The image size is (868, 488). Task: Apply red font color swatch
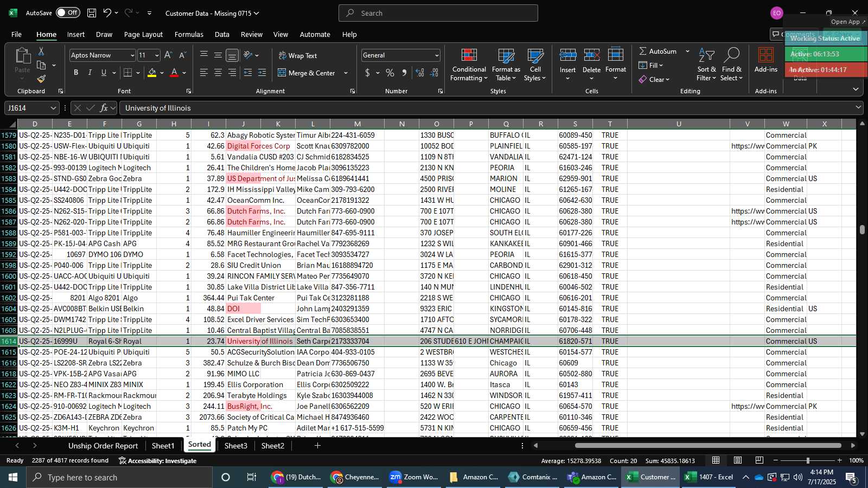pos(174,73)
